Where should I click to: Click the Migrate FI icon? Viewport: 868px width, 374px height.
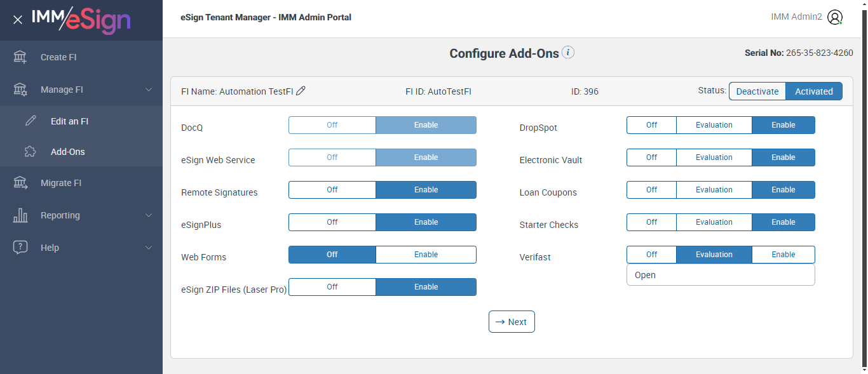click(20, 183)
